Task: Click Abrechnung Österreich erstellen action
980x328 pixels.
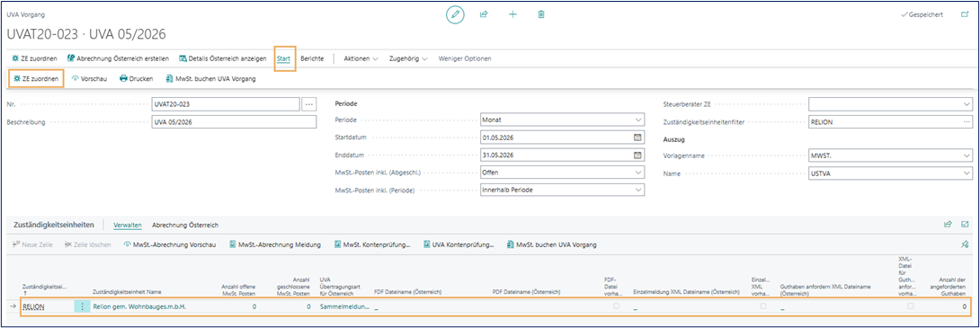Action: 118,58
